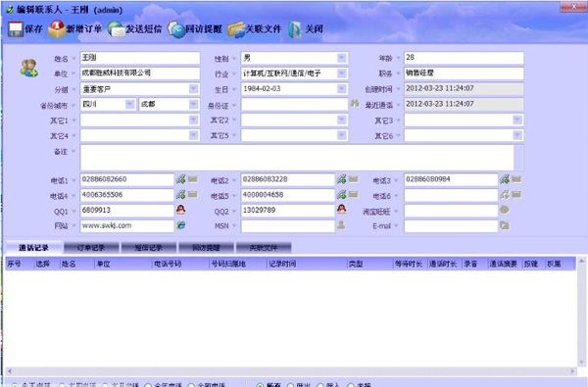Viewport: 588px width, 387px height.
Task: Click the 新增订单 new order icon
Action: pos(57,28)
